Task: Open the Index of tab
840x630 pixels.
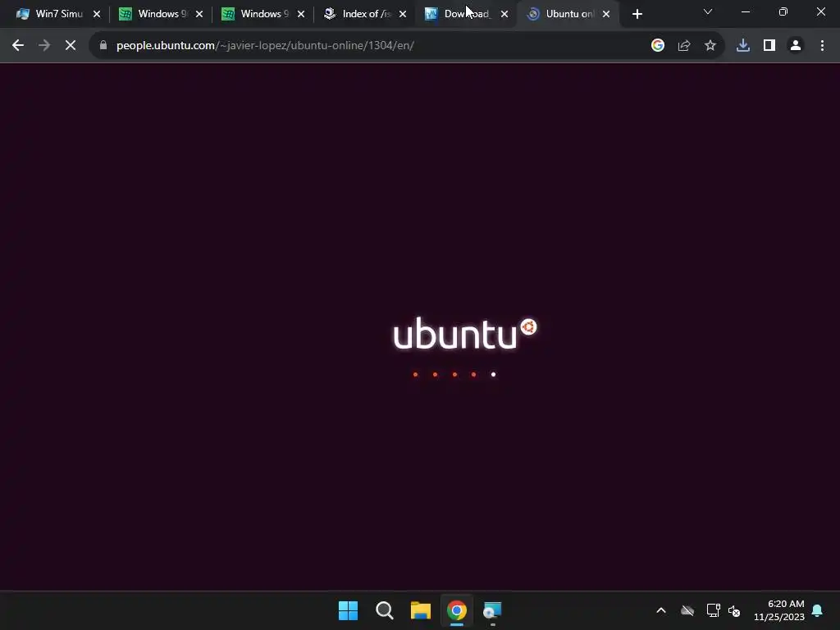Action: point(358,14)
